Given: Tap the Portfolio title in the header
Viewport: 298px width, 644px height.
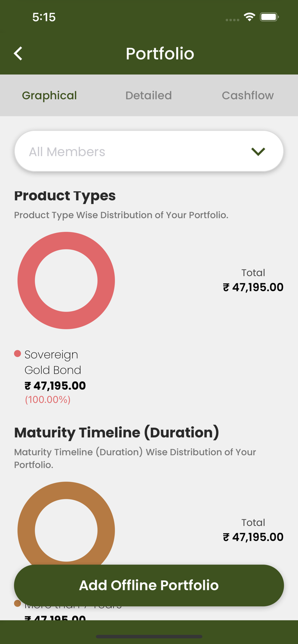Looking at the screenshot, I should (x=160, y=53).
